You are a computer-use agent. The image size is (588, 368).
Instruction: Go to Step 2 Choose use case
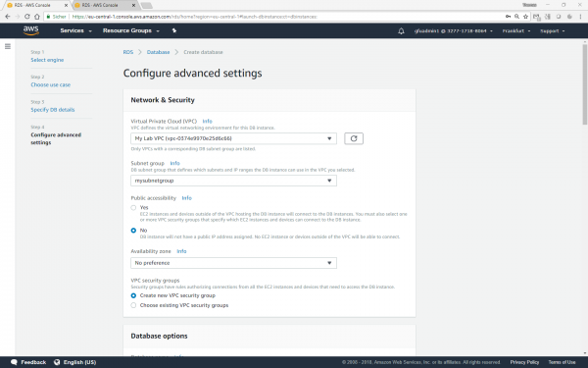51,84
